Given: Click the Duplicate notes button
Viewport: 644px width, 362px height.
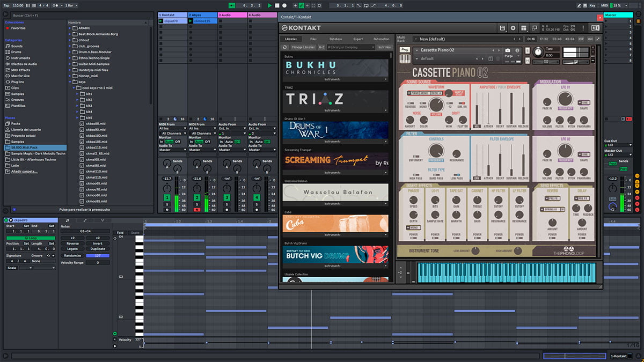Looking at the screenshot, I should 98,249.
